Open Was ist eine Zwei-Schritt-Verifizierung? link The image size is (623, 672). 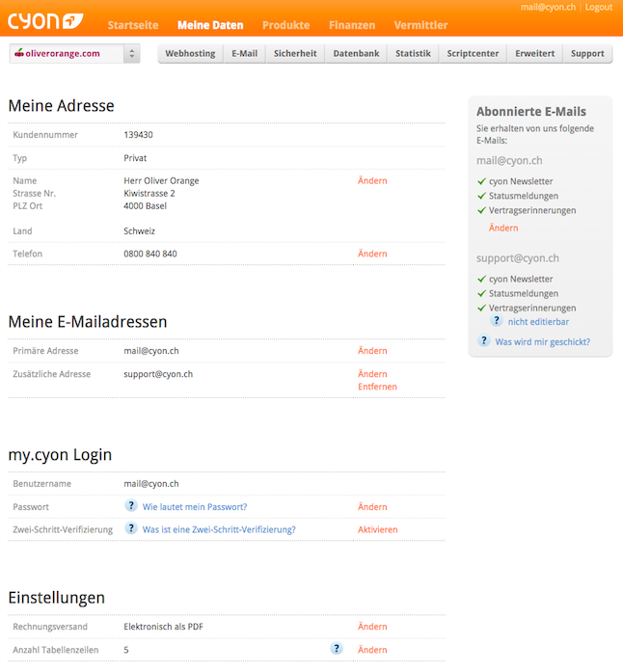[219, 529]
